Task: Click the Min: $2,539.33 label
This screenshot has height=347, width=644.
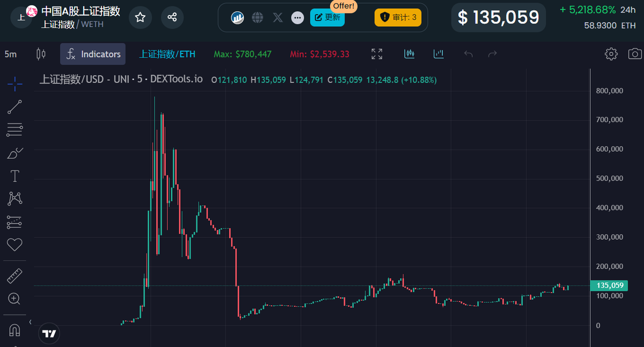Action: (x=319, y=54)
